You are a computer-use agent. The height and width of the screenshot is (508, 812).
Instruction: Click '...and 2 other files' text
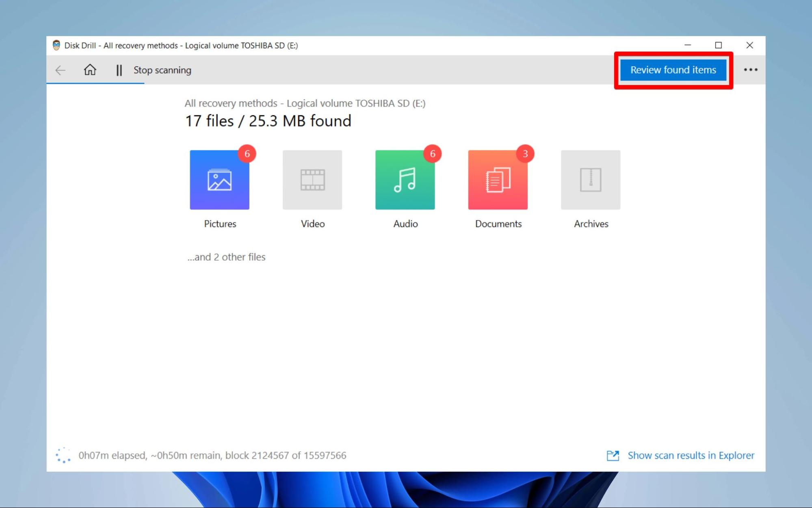click(x=226, y=257)
